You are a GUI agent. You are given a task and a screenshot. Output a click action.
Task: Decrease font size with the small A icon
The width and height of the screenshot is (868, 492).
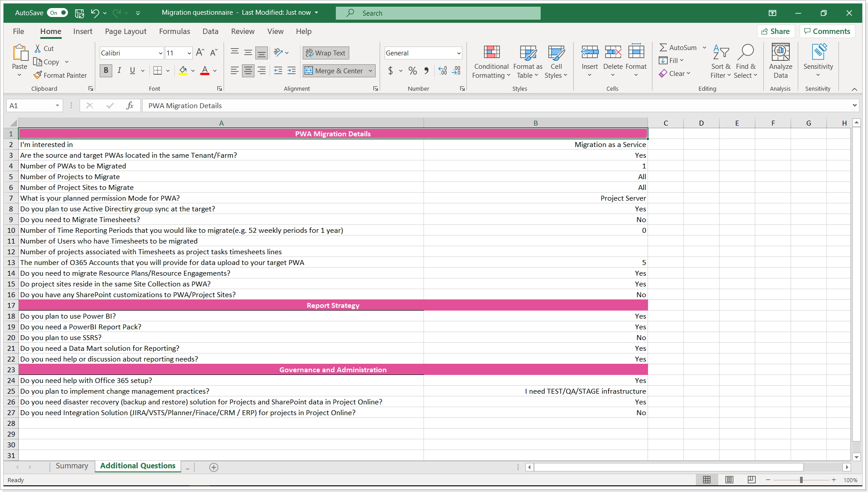point(214,53)
